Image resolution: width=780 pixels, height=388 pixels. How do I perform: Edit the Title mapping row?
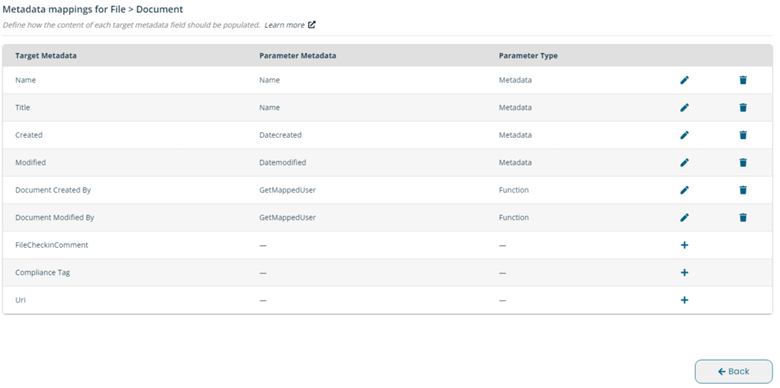pos(684,107)
